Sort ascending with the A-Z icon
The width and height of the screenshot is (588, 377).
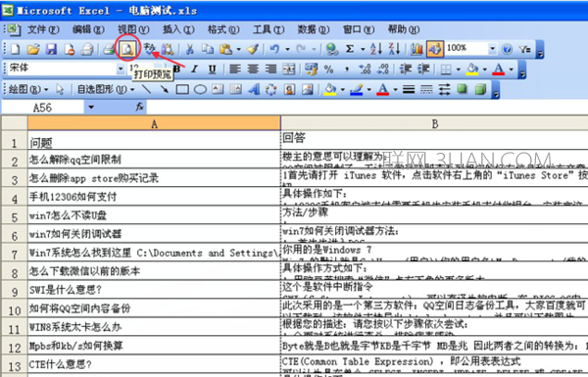[375, 49]
